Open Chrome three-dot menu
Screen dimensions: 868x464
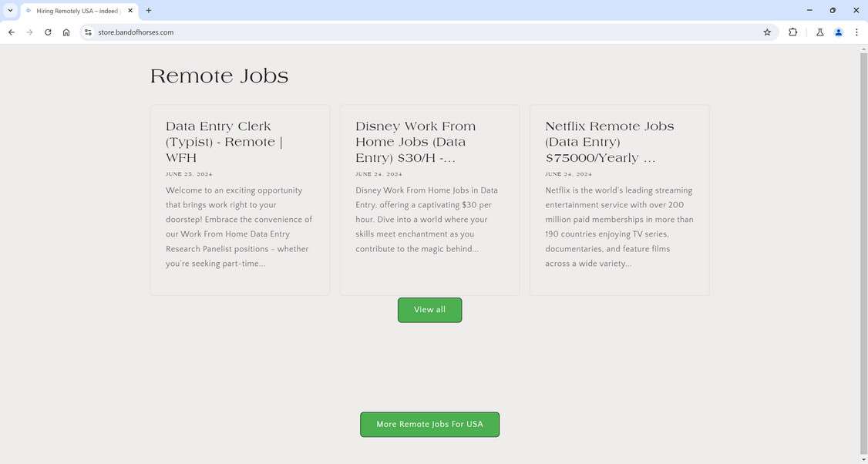pyautogui.click(x=856, y=32)
